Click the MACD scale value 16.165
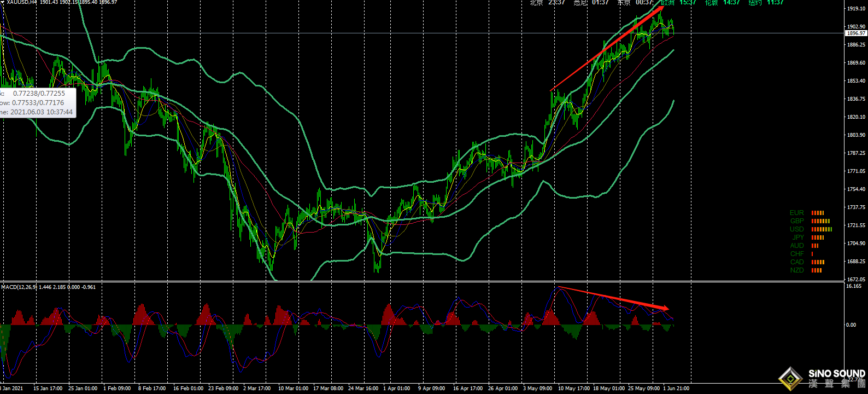The width and height of the screenshot is (868, 394). tap(854, 286)
